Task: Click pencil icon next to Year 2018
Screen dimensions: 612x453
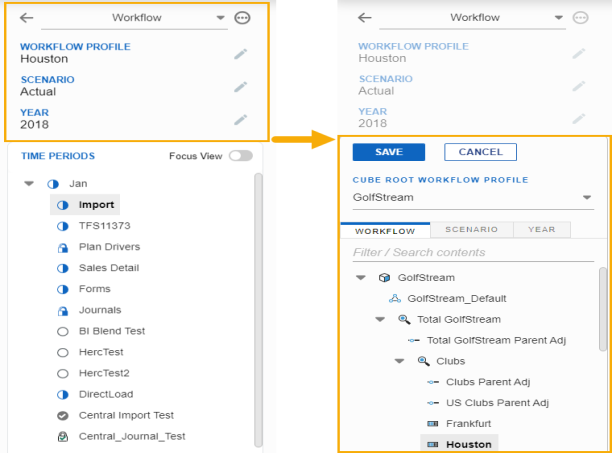Action: coord(241,120)
